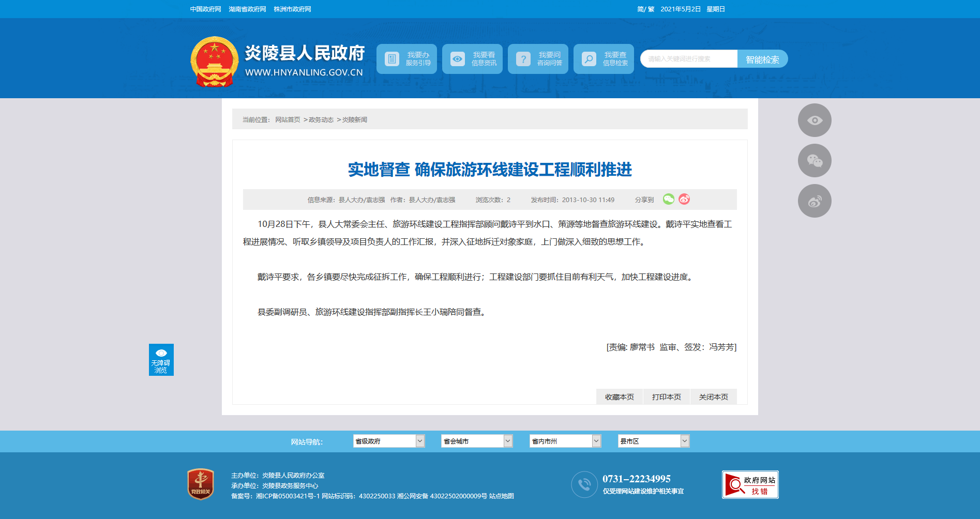Viewport: 980px width, 519px height.
Task: Toggle 无障碍浏览 accessibility mode
Action: pyautogui.click(x=161, y=360)
